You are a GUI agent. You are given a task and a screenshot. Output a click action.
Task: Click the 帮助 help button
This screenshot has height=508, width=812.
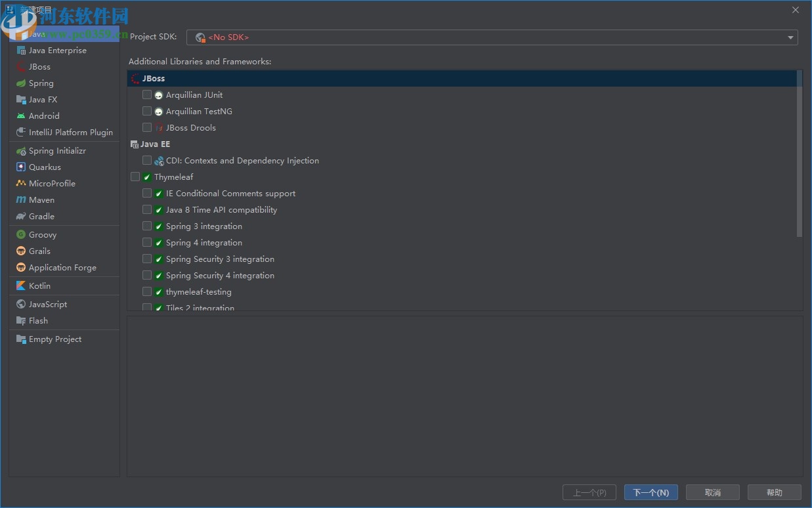[x=775, y=492]
